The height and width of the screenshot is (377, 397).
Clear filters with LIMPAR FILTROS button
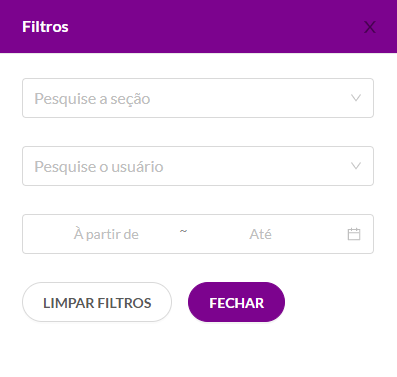coord(97,302)
